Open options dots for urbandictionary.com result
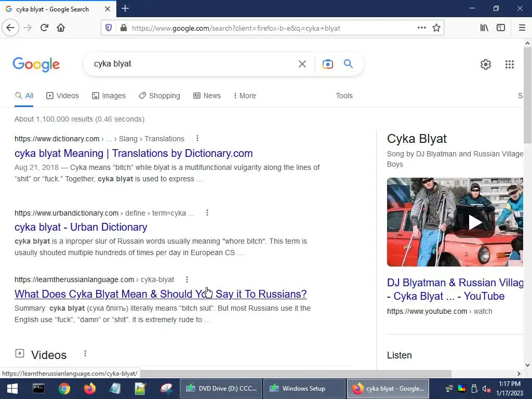The height and width of the screenshot is (399, 532). [207, 212]
